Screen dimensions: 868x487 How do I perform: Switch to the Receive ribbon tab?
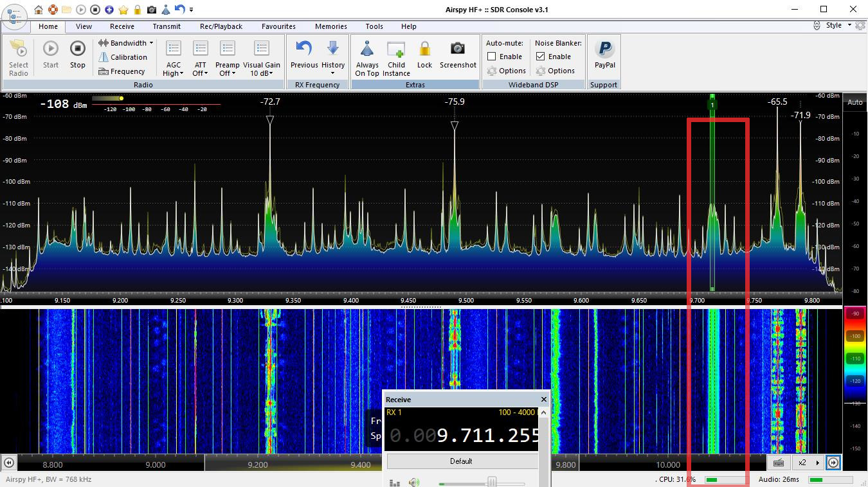(x=122, y=26)
